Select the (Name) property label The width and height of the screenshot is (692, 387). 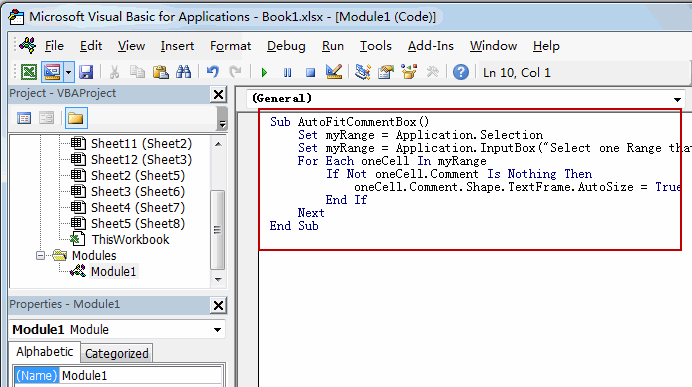click(x=37, y=376)
